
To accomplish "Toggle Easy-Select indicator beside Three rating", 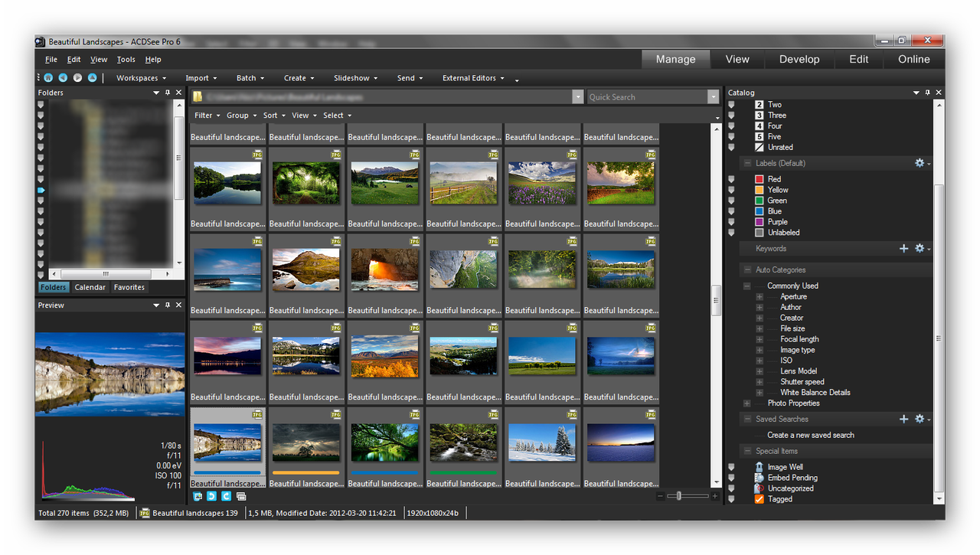I will (x=731, y=116).
